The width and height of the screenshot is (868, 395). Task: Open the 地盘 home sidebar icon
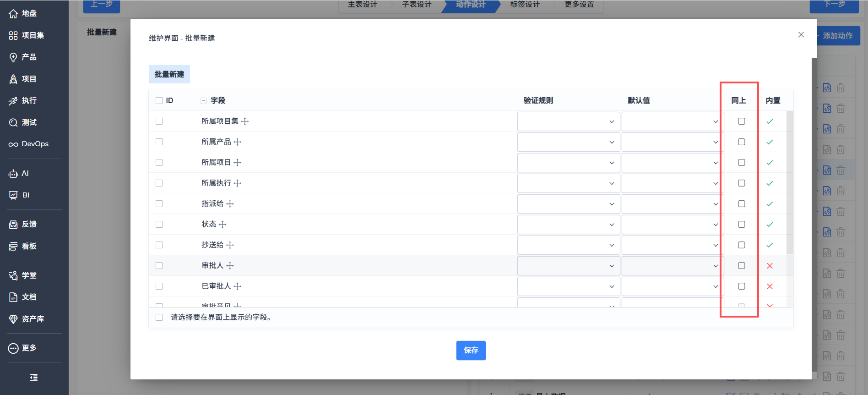pyautogui.click(x=13, y=14)
